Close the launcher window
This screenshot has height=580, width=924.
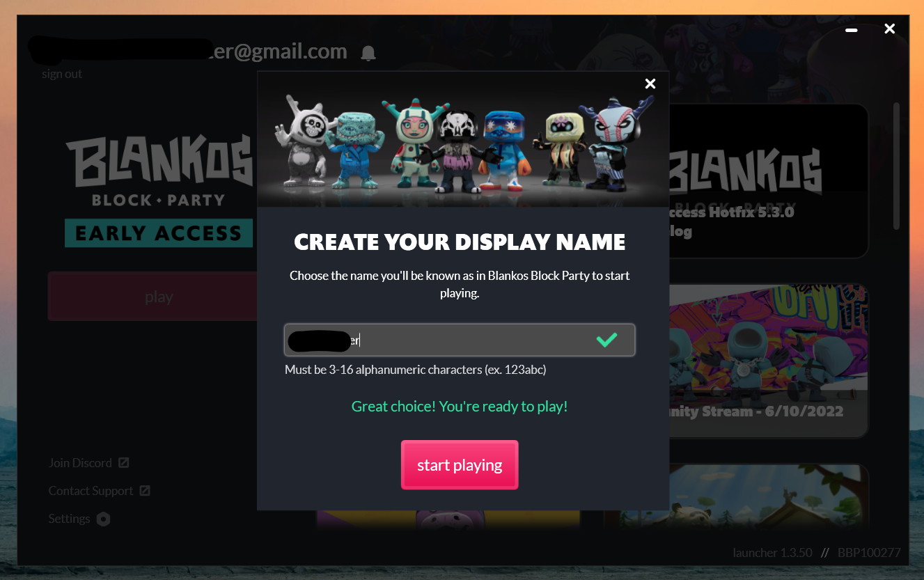(889, 29)
